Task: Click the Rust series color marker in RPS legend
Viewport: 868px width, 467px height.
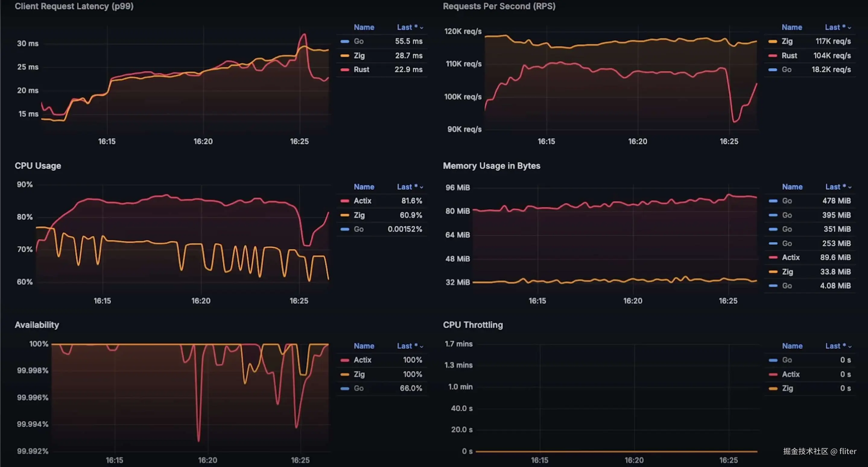Action: 773,55
